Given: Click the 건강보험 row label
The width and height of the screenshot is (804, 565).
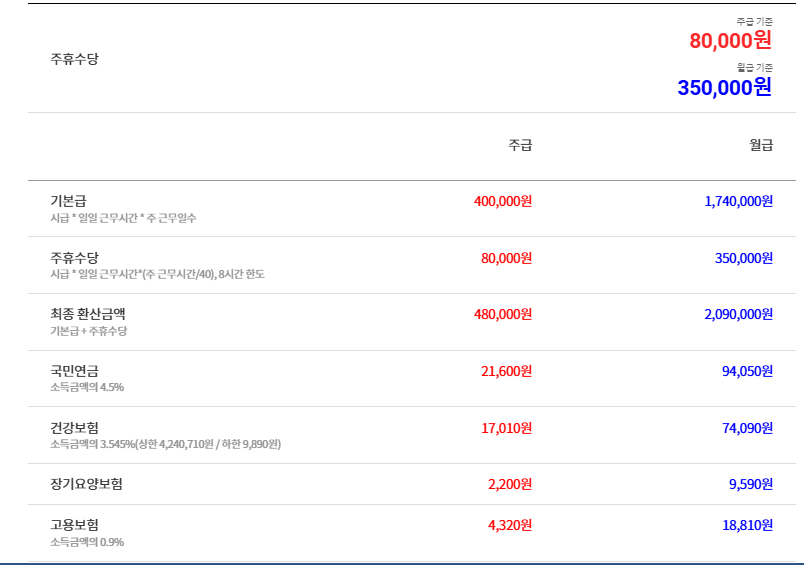Looking at the screenshot, I should pos(74,428).
